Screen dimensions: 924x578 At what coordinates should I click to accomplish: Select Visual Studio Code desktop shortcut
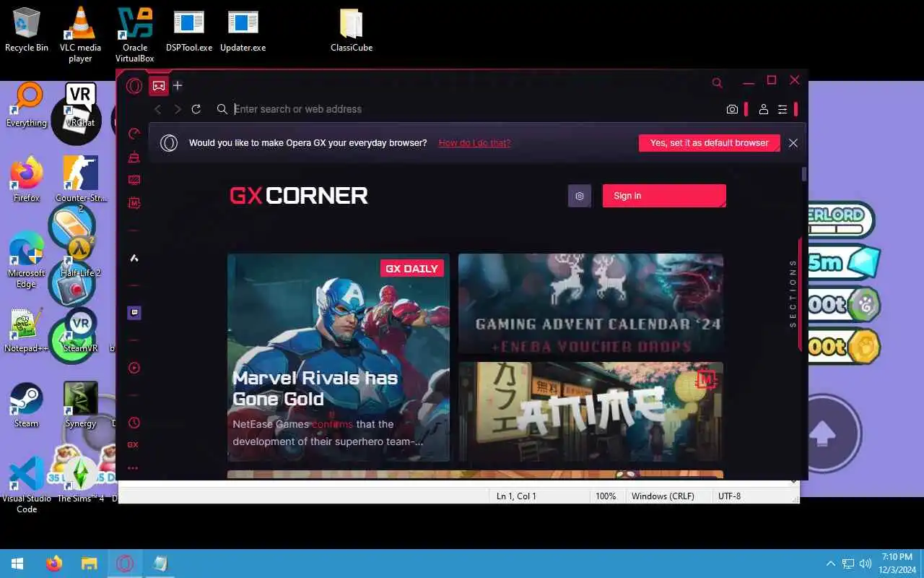coord(27,486)
